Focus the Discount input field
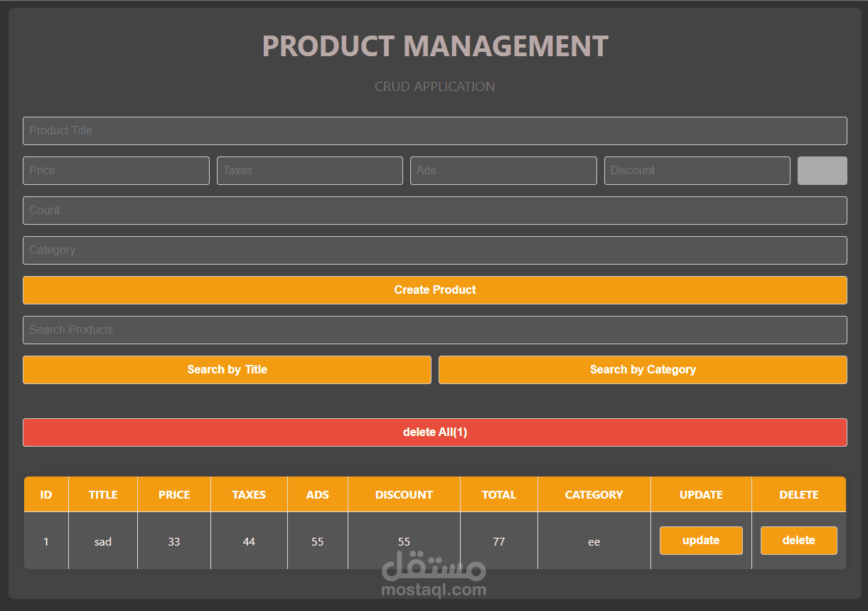868x611 pixels. tap(697, 171)
